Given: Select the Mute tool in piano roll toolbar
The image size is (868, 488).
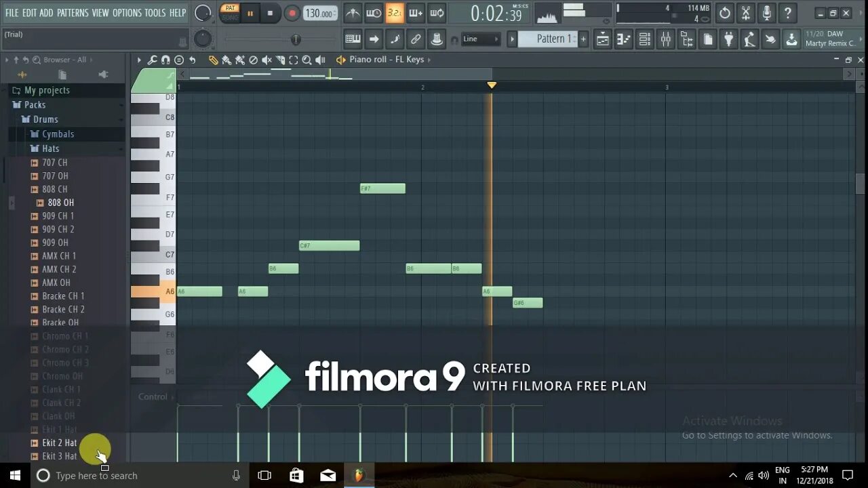Looking at the screenshot, I should (267, 60).
